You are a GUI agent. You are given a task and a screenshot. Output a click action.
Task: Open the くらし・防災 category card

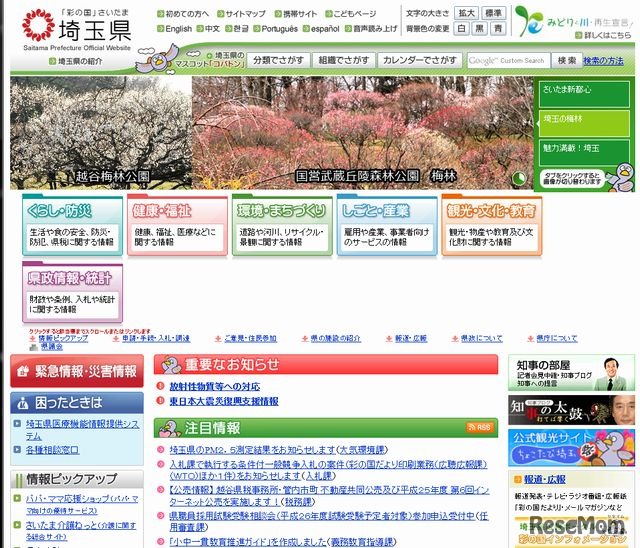73,225
